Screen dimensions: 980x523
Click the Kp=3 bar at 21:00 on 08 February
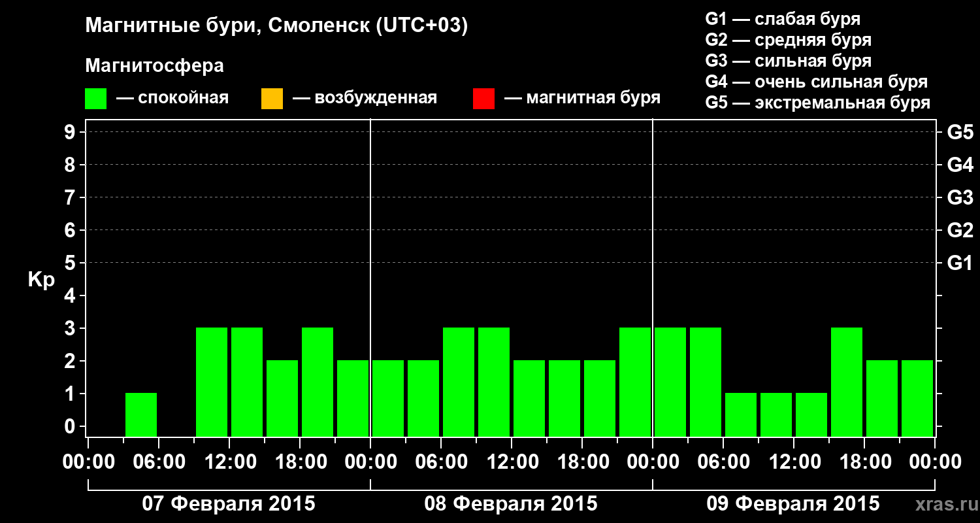click(x=635, y=382)
